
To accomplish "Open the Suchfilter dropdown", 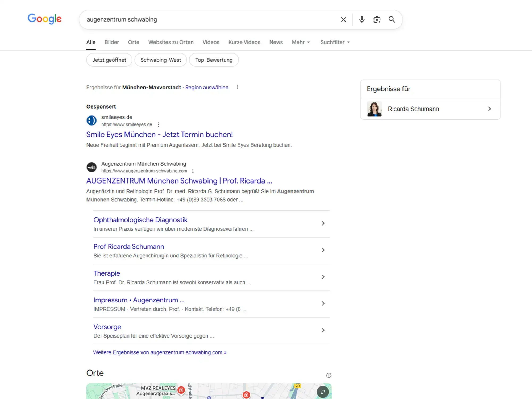I will (x=335, y=42).
